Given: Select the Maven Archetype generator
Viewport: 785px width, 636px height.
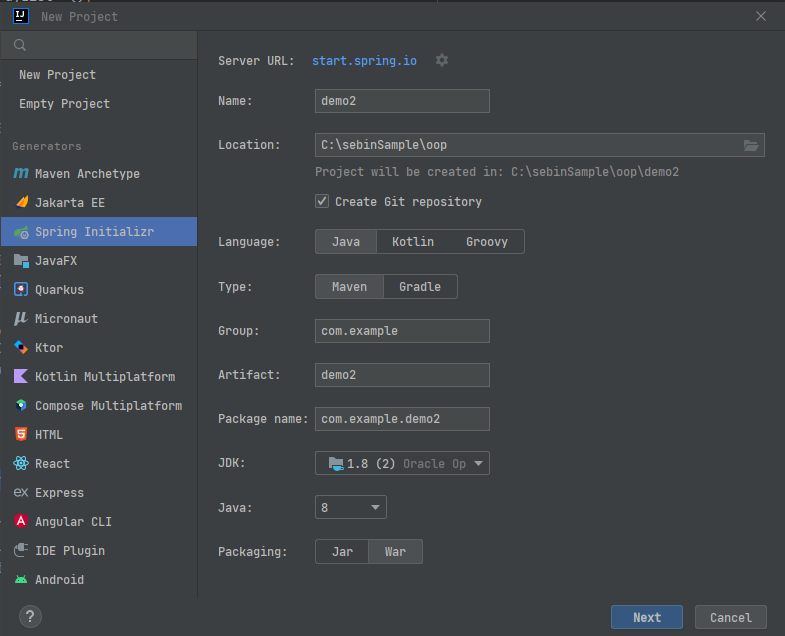Looking at the screenshot, I should (x=99, y=174).
